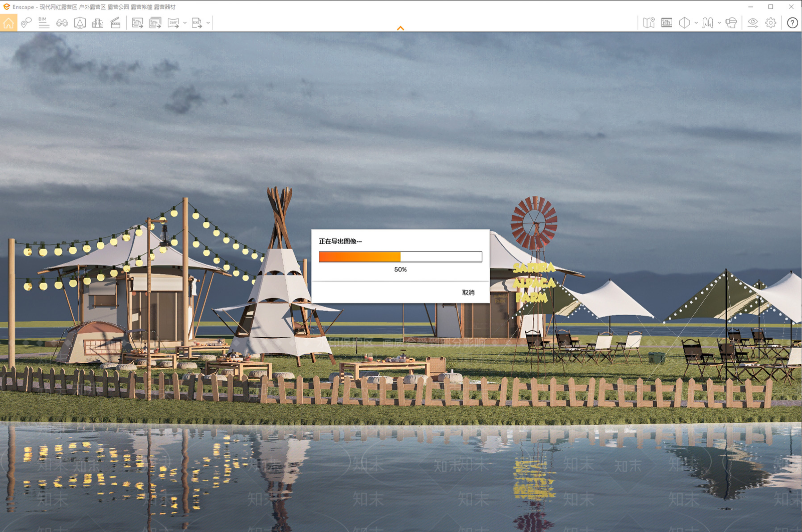The image size is (802, 532).
Task: Open the collaborative annotations pin tool
Action: coord(26,23)
